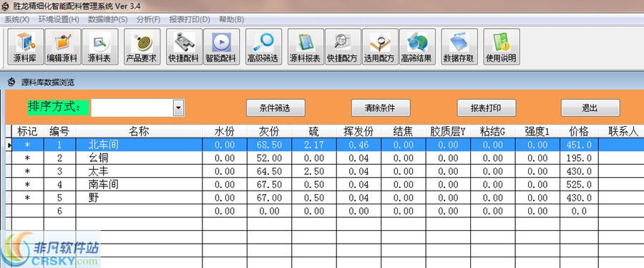This screenshot has height=268, width=644.
Task: Click the 强度1 column header
Action: click(x=537, y=132)
